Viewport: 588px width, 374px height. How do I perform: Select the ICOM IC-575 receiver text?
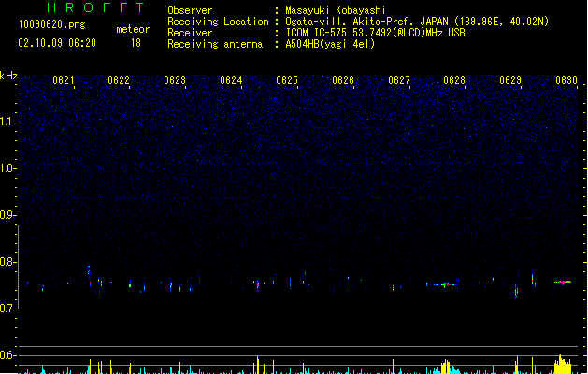click(376, 33)
